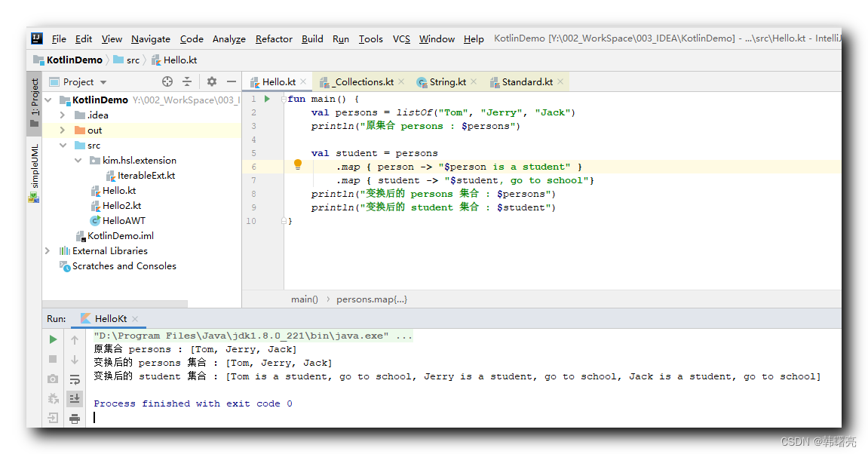Close the String.kt editor tab
This screenshot has height=454, width=868.
[x=474, y=82]
